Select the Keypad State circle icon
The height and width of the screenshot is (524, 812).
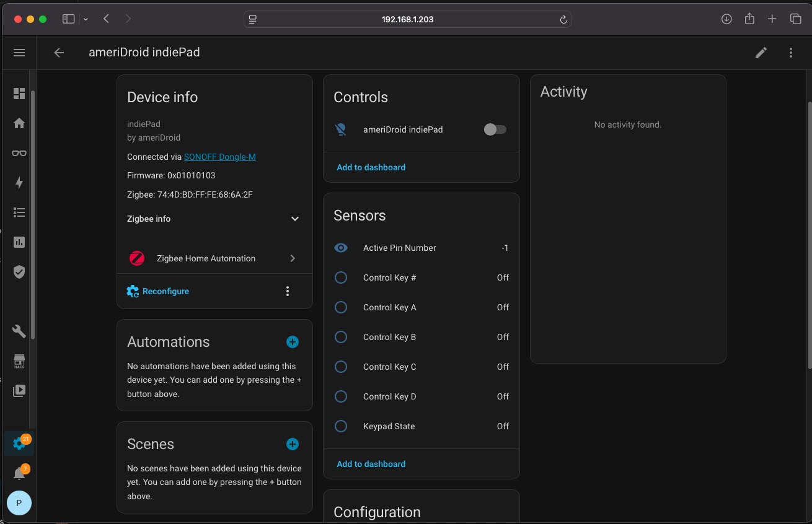tap(341, 426)
